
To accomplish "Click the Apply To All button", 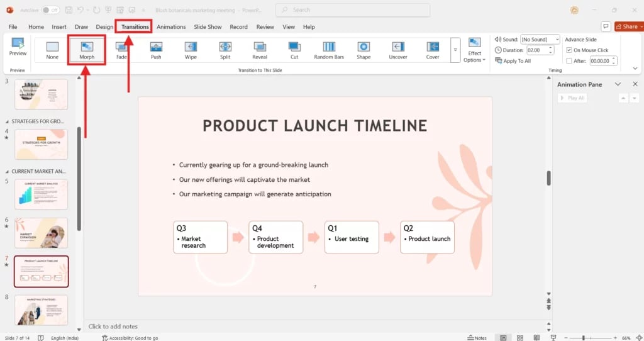I will (x=513, y=61).
